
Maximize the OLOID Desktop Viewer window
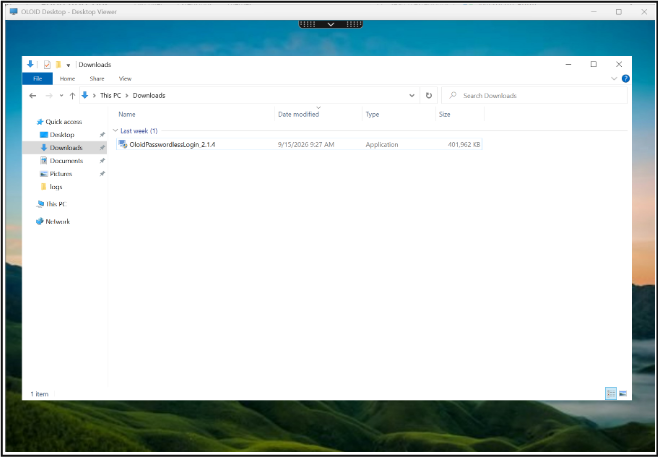pyautogui.click(x=619, y=12)
